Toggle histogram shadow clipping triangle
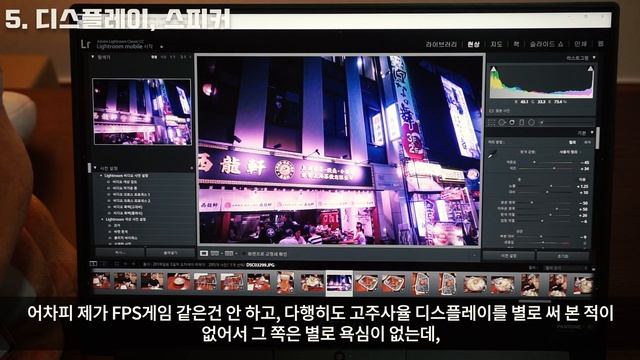The height and width of the screenshot is (360, 640). 494,69
